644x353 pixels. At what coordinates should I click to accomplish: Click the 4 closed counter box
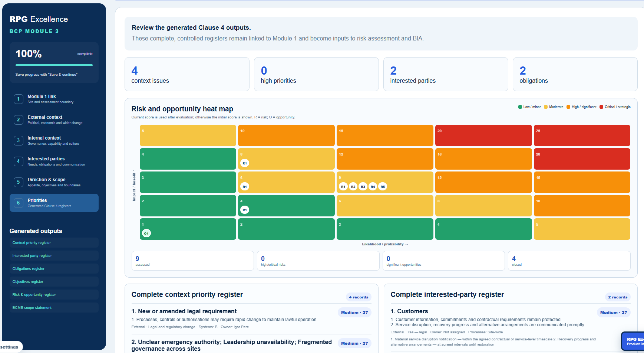(x=569, y=261)
